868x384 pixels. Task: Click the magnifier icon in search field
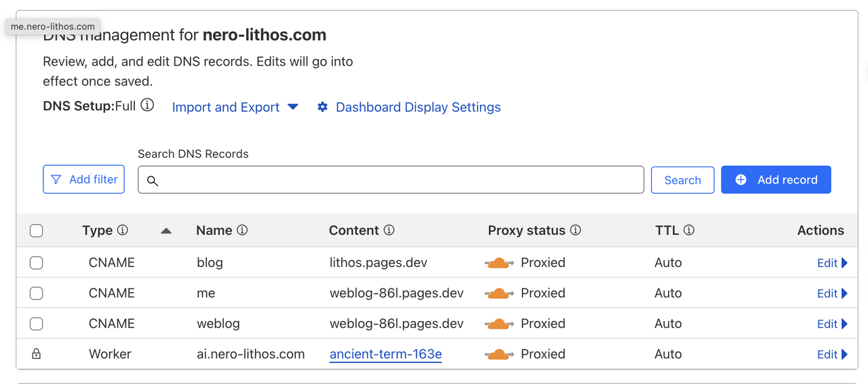click(153, 181)
